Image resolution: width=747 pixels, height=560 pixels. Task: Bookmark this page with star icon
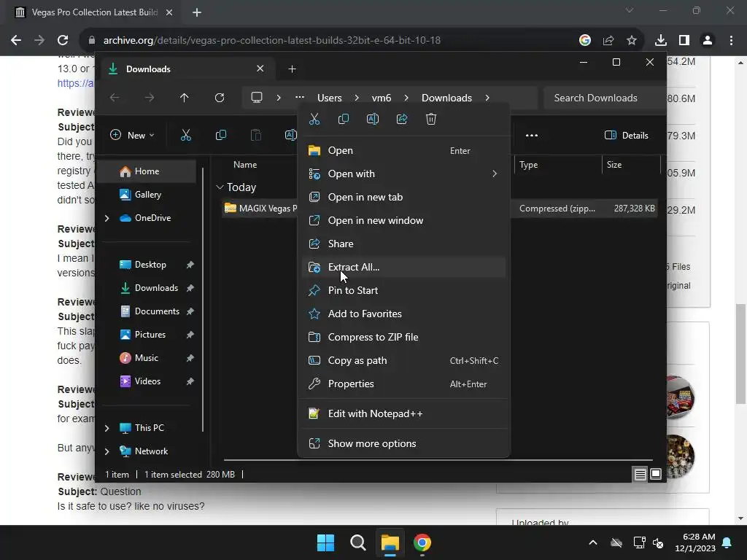click(632, 41)
